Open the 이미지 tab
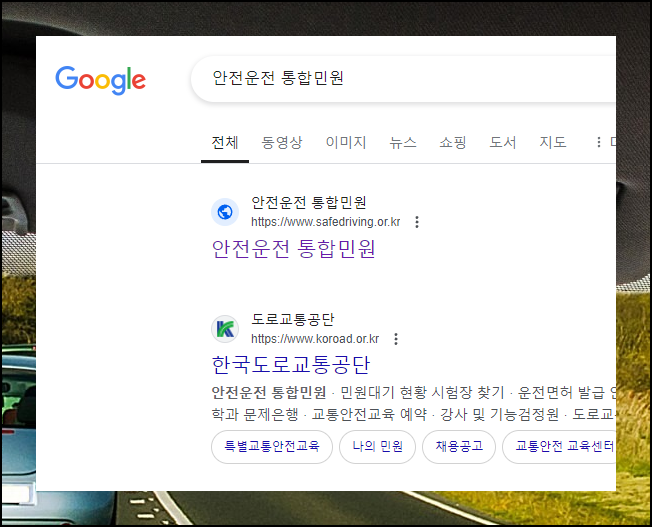Viewport: 652px width, 527px height. [346, 143]
